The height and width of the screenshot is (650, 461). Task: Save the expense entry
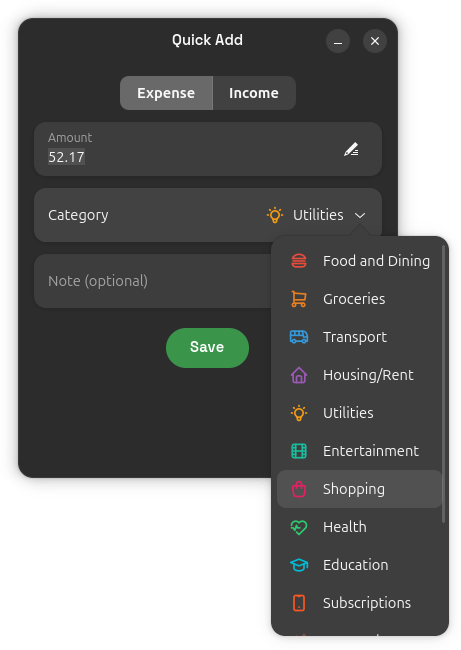[207, 347]
